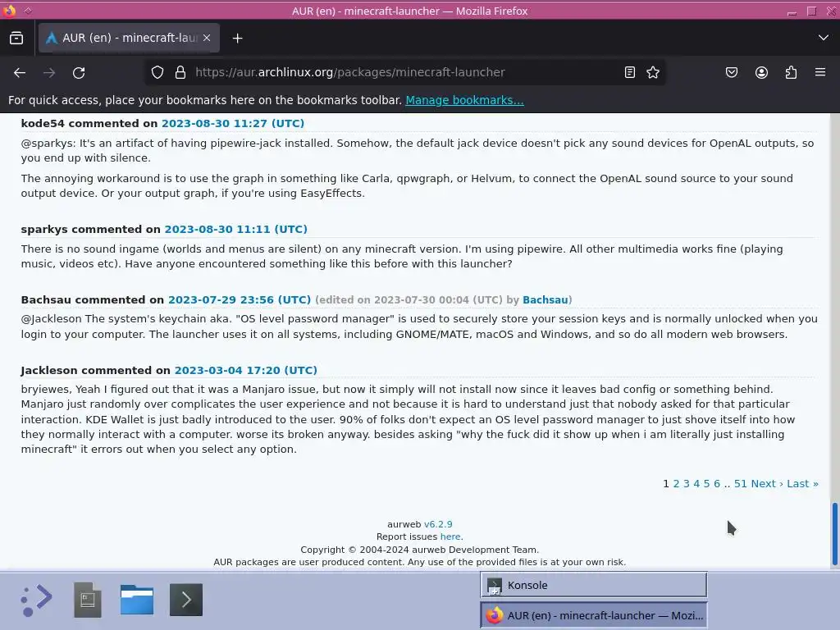Image resolution: width=840 pixels, height=630 pixels.
Task: Go to comments page 5
Action: (x=706, y=484)
